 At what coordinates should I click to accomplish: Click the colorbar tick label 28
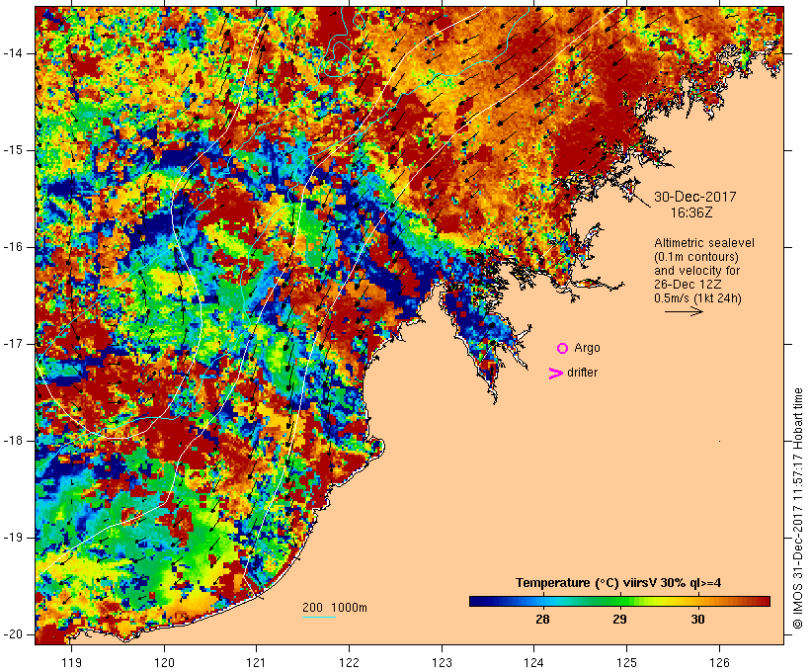pyautogui.click(x=542, y=619)
